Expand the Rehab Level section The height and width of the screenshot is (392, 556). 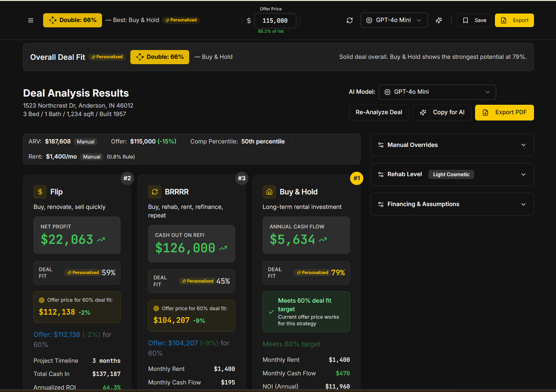tap(452, 174)
